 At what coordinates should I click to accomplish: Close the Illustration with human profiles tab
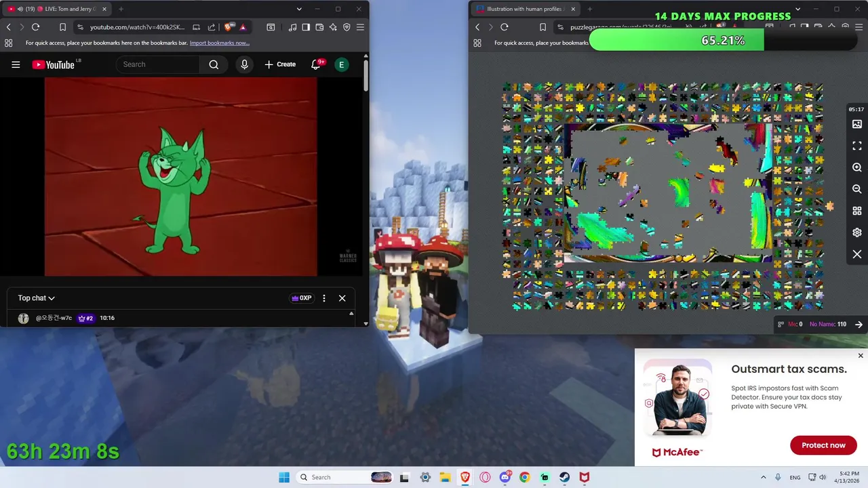pos(573,9)
